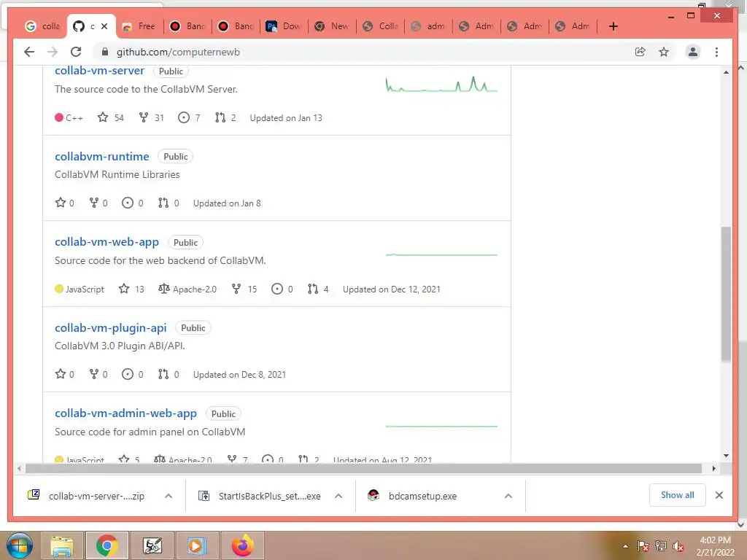This screenshot has width=747, height=560.
Task: Reload the GitHub page
Action: [x=76, y=52]
